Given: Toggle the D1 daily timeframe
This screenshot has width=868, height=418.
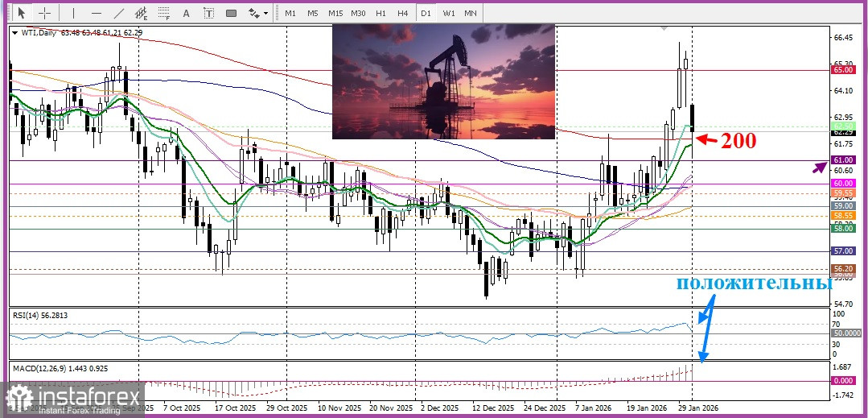Looking at the screenshot, I should (x=426, y=13).
